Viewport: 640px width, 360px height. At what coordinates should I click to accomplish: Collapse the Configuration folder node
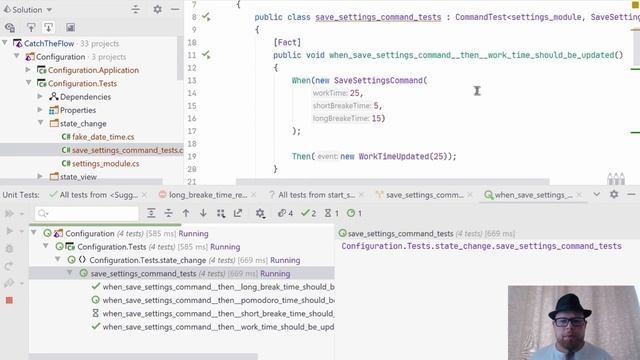17,56
